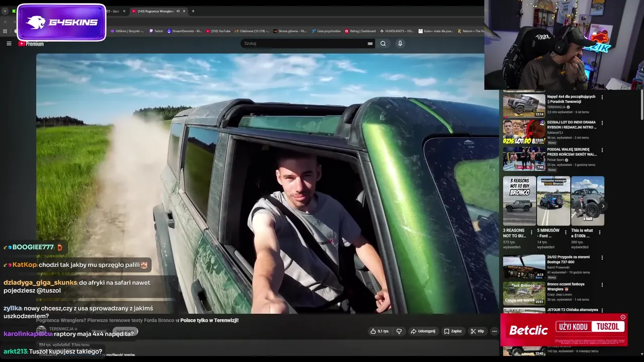Click Udostępnij share button

[x=423, y=331]
